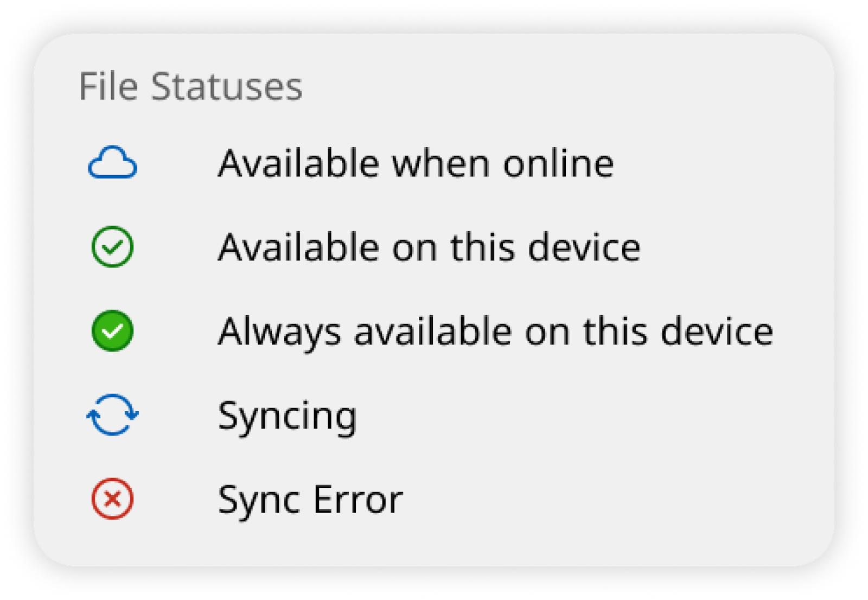Image resolution: width=868 pixels, height=600 pixels.
Task: Click the blue syncing arrows icon
Action: pyautogui.click(x=112, y=415)
